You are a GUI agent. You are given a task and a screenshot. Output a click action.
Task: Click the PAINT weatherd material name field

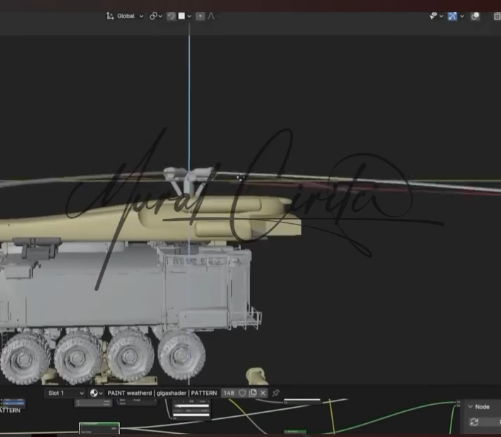pos(162,393)
